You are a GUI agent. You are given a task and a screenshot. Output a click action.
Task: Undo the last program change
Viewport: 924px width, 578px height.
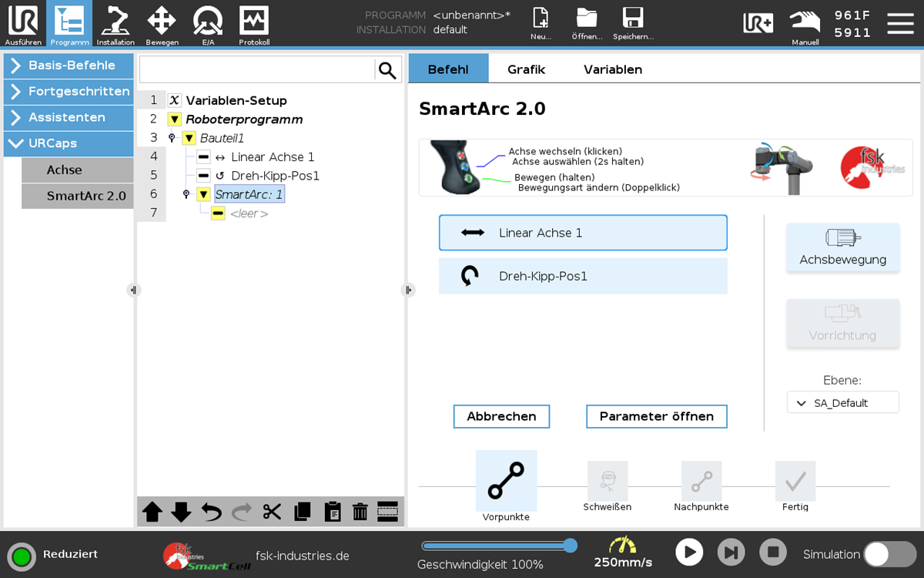(x=211, y=512)
